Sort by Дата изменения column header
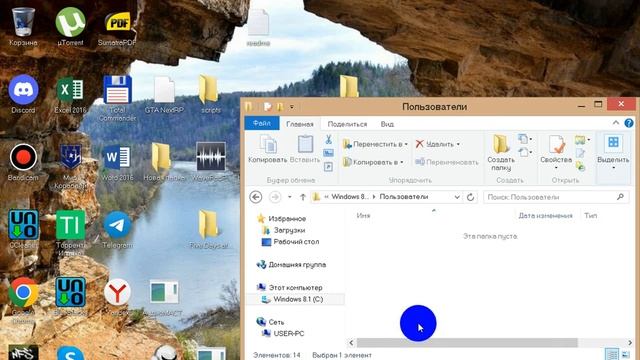 546,216
